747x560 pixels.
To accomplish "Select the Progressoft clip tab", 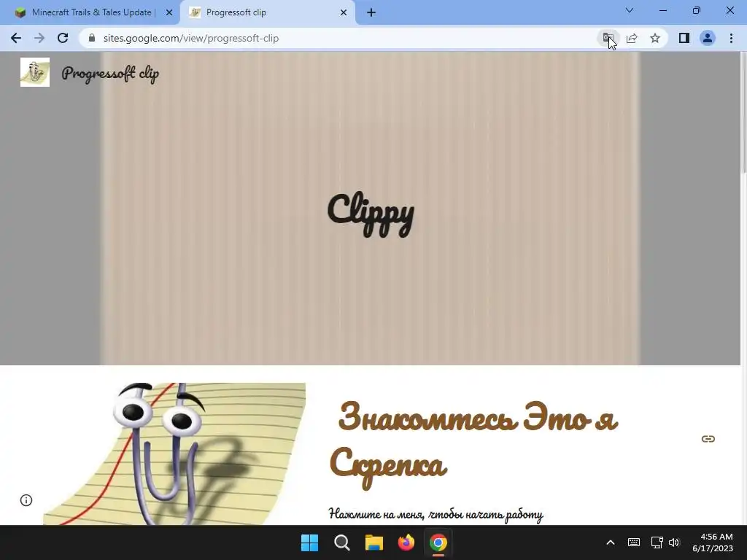I will click(267, 12).
